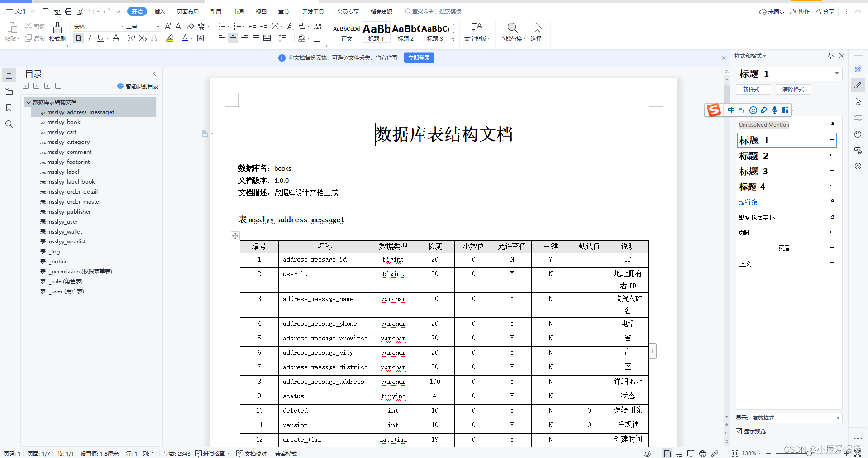Collapse the 数据库表结构文档 outline node
Viewport: 868px width, 458px height.
[x=29, y=102]
